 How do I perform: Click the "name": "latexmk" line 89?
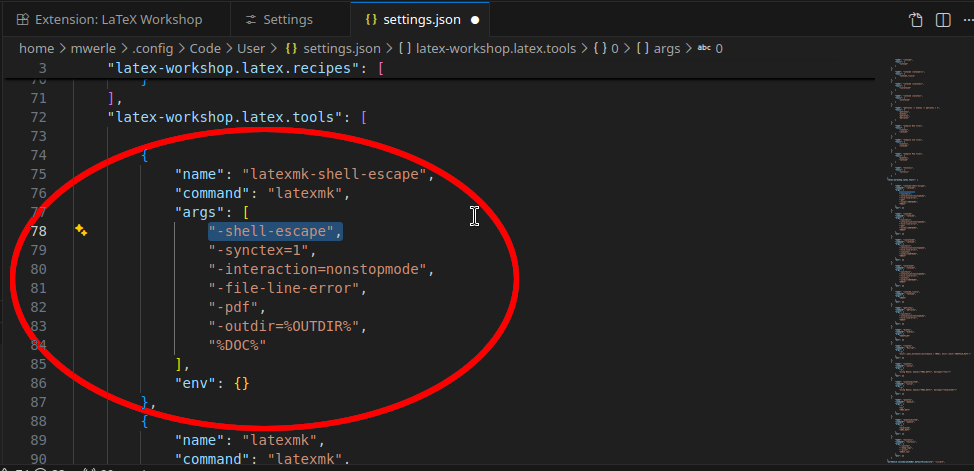(250, 441)
